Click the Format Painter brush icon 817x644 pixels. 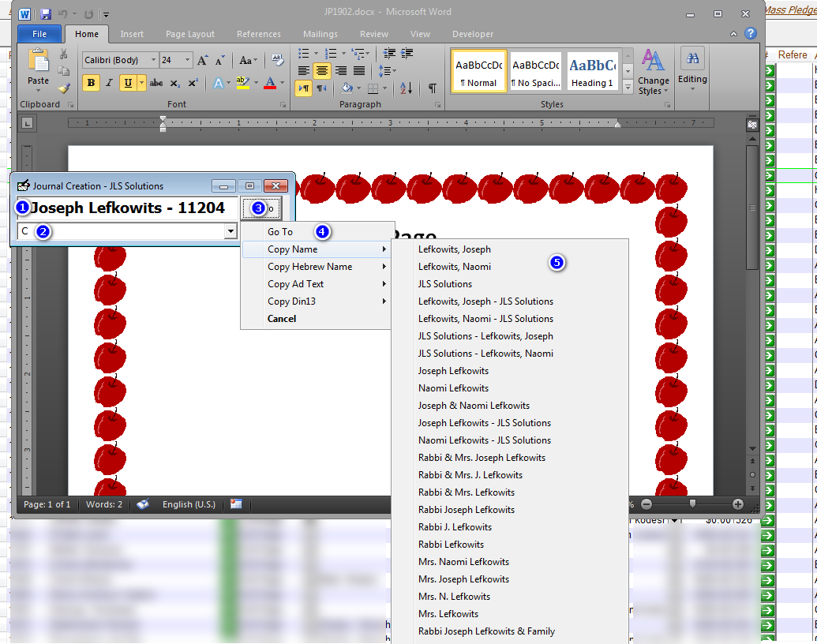64,88
